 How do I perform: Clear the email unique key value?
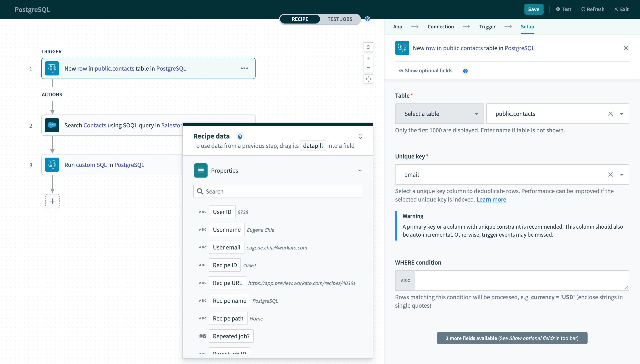610,174
